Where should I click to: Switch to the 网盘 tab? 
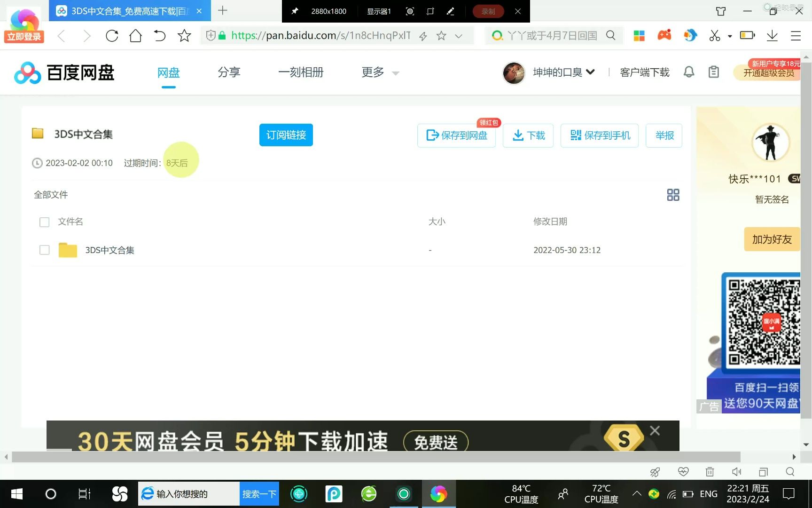[x=169, y=72]
